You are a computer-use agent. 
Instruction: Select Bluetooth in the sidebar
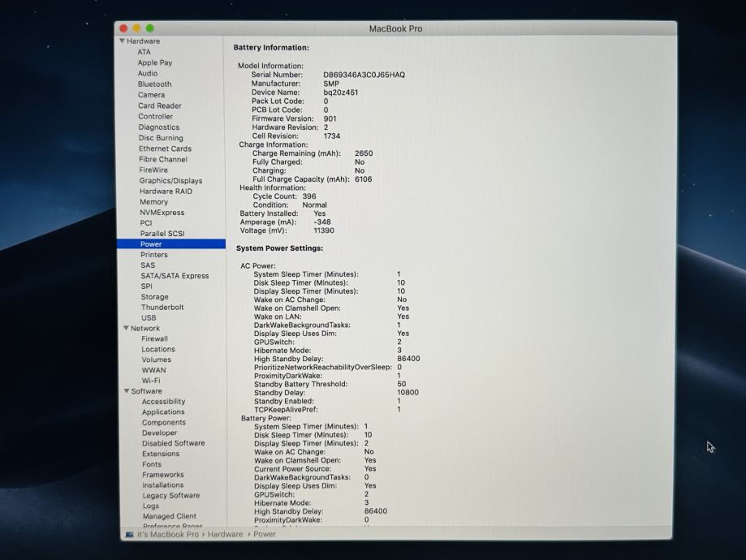coord(154,84)
